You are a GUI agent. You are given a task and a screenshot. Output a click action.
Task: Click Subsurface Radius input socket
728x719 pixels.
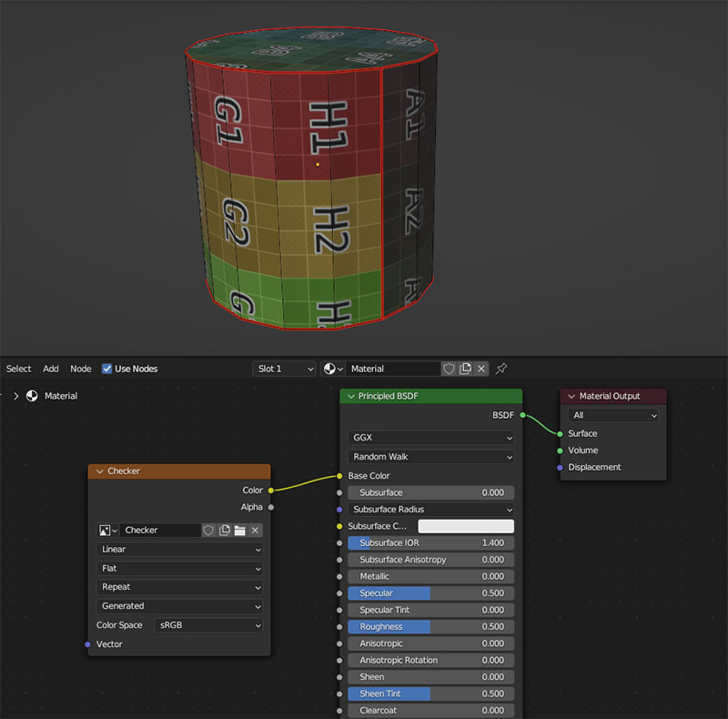[339, 510]
